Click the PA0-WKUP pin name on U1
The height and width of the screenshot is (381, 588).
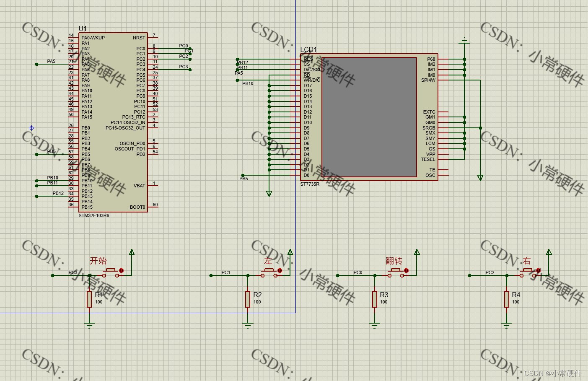[x=93, y=38]
